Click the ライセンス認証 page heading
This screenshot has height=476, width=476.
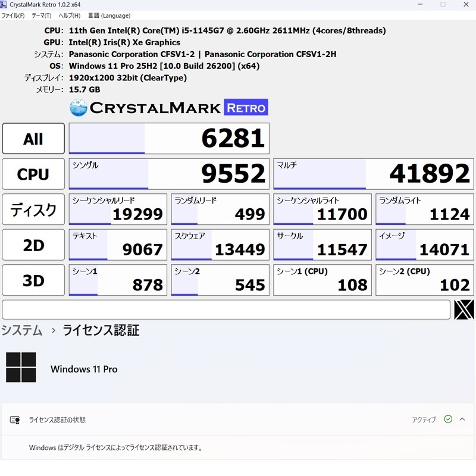coord(101,330)
